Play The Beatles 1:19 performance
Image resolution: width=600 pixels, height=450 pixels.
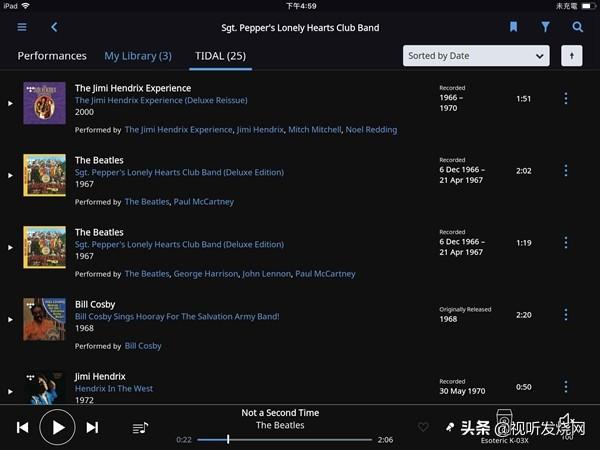point(10,248)
